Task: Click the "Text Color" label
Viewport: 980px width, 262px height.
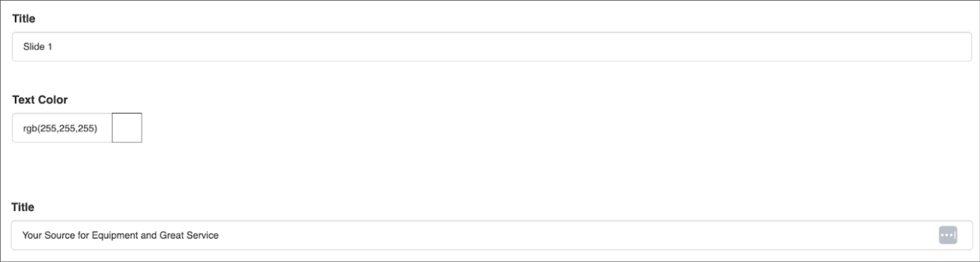Action: click(x=40, y=100)
